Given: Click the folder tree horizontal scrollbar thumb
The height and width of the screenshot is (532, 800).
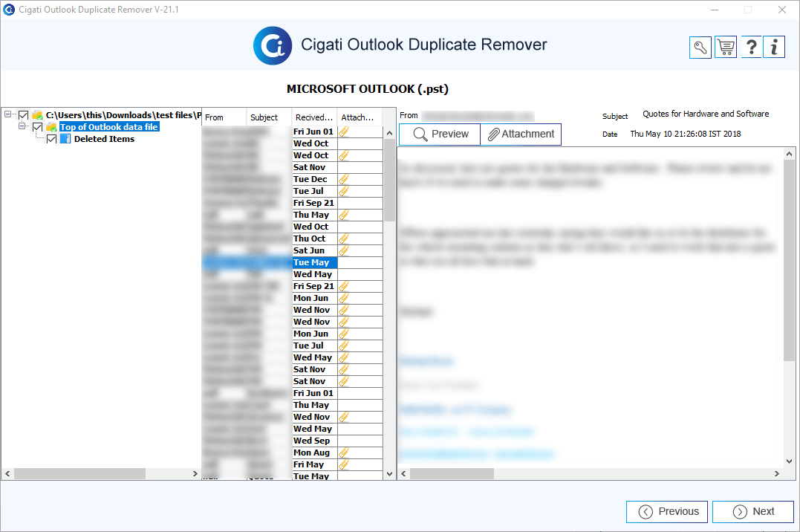Looking at the screenshot, I should pyautogui.click(x=79, y=474).
